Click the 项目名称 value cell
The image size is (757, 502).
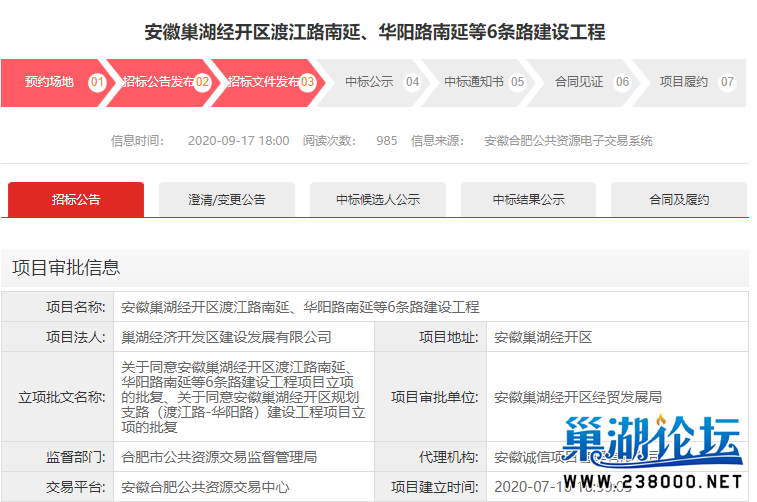[431, 307]
